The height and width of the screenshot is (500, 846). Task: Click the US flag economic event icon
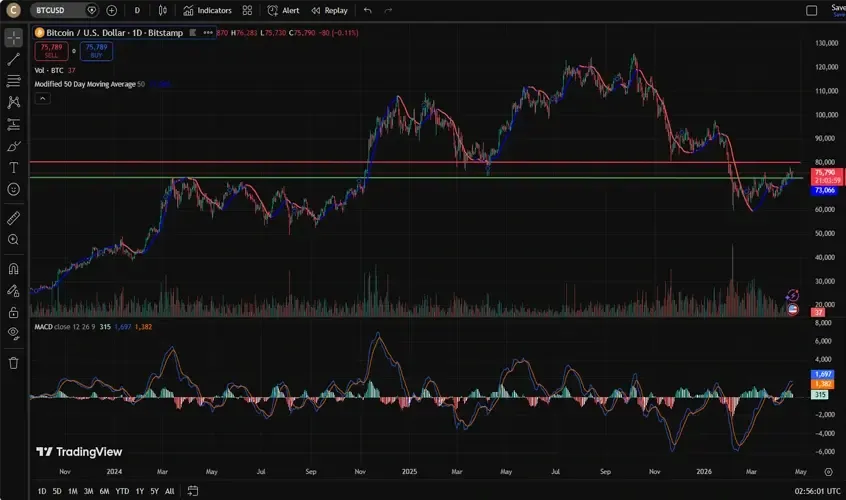[793, 309]
